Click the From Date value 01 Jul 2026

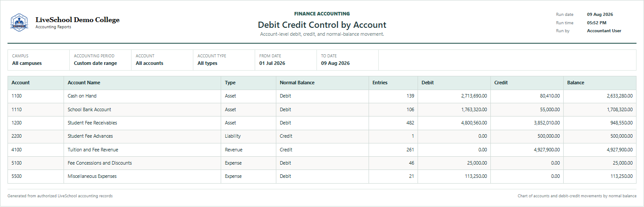click(272, 64)
